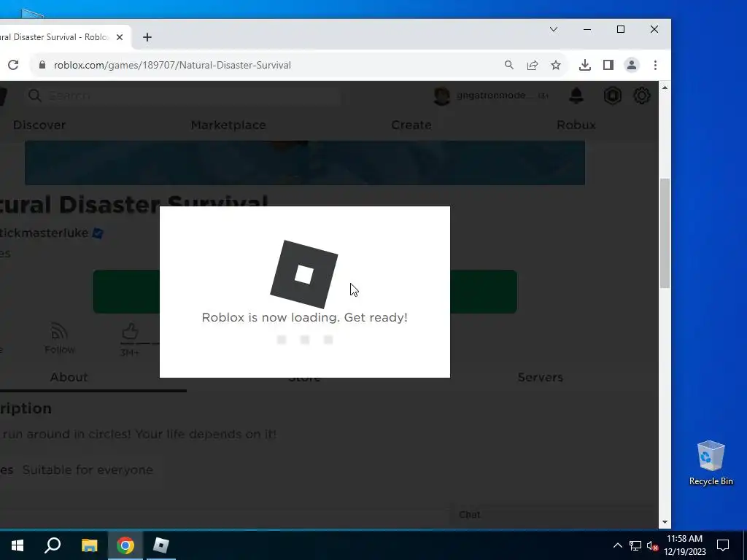
Task: Click the 'Suitable for everyone' text
Action: [88, 470]
